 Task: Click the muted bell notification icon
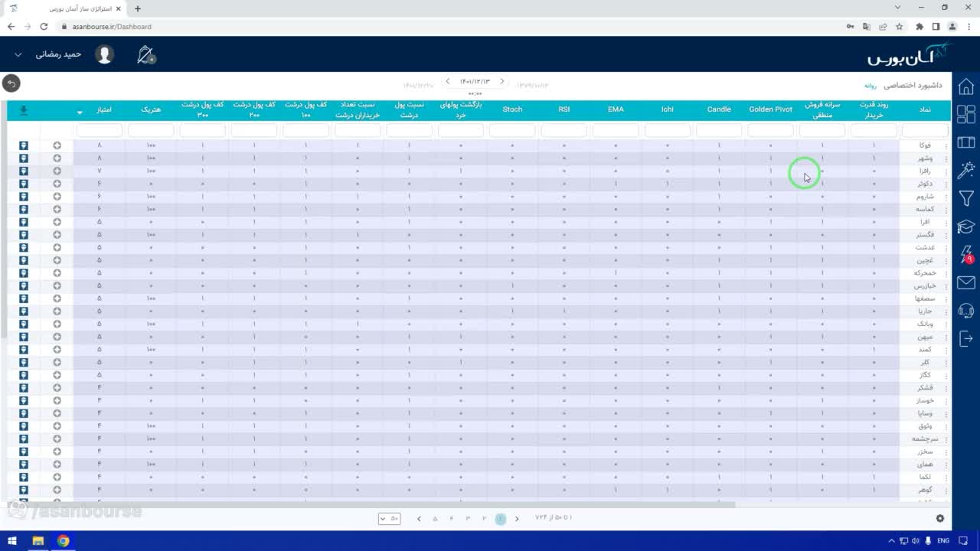tap(145, 54)
